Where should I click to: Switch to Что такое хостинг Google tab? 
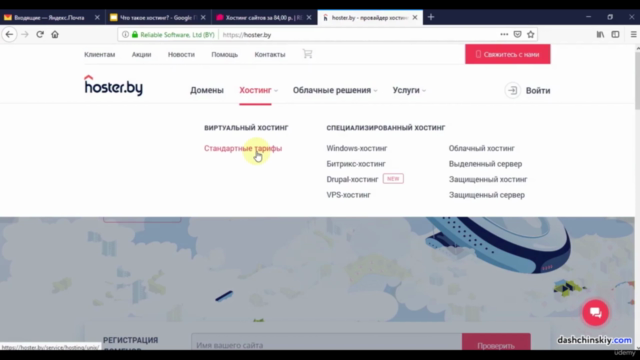coord(157,18)
